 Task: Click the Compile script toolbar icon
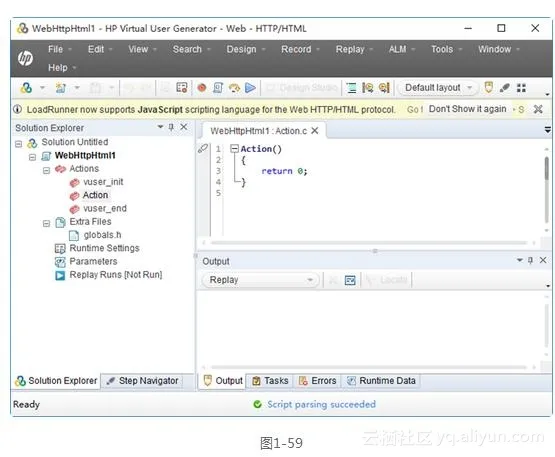(218, 87)
